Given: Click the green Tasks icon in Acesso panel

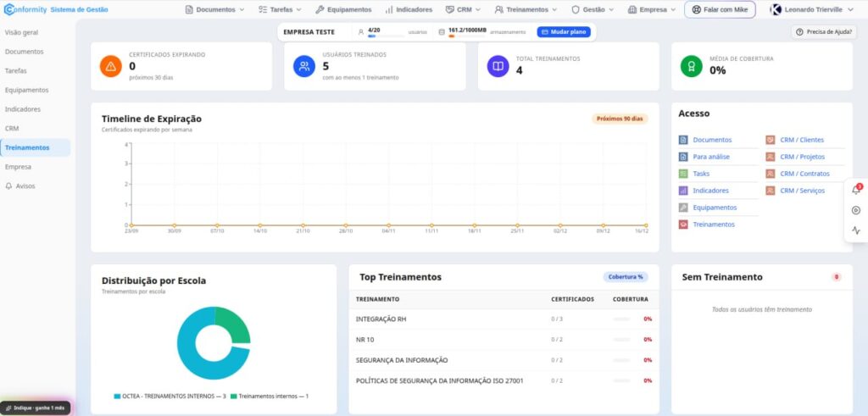Looking at the screenshot, I should (x=683, y=174).
